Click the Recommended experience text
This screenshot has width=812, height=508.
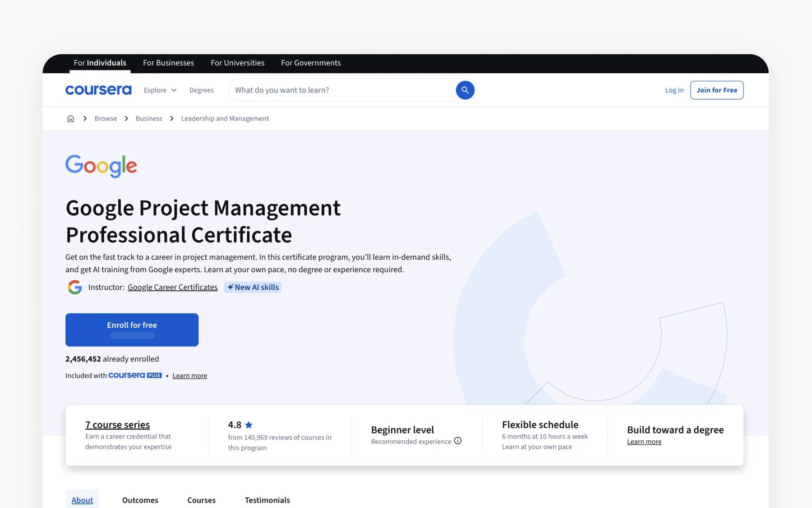coord(411,442)
